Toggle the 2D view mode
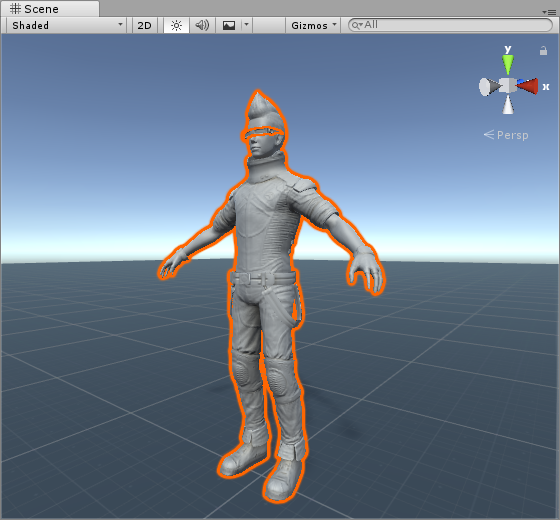 point(145,25)
